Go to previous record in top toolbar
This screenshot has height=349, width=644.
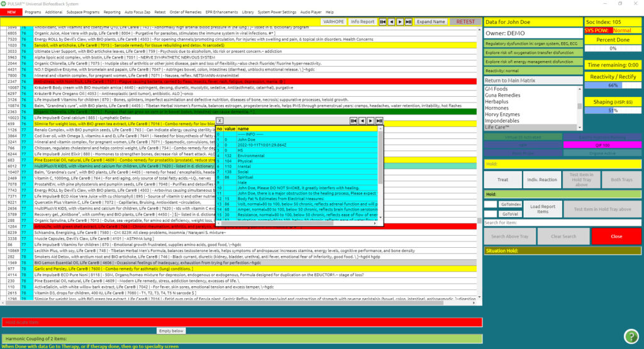[x=391, y=21]
